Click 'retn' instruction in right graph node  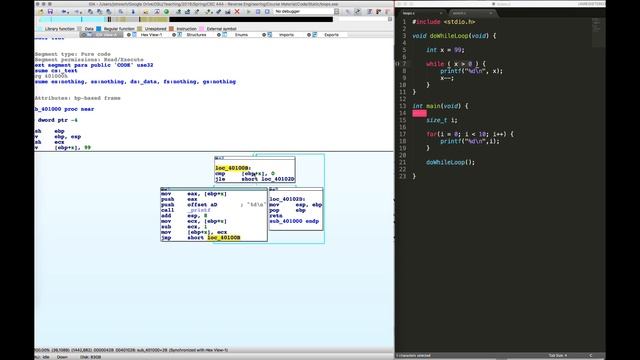(276, 216)
